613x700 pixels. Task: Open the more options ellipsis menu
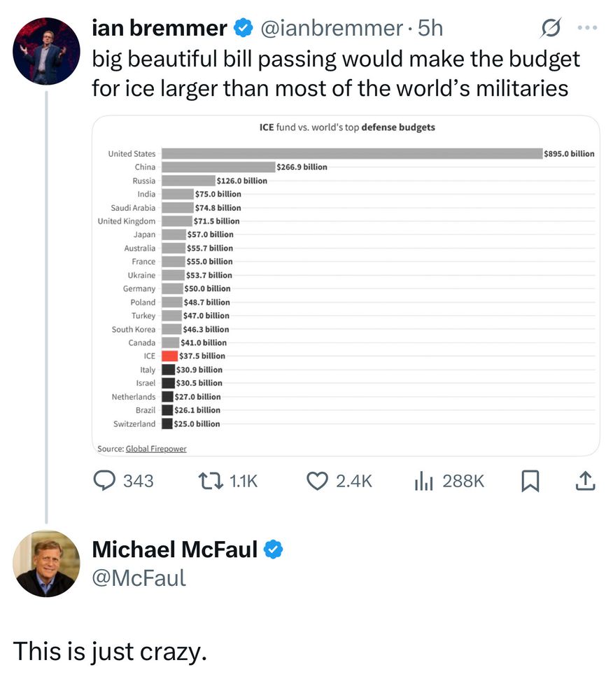coord(588,27)
